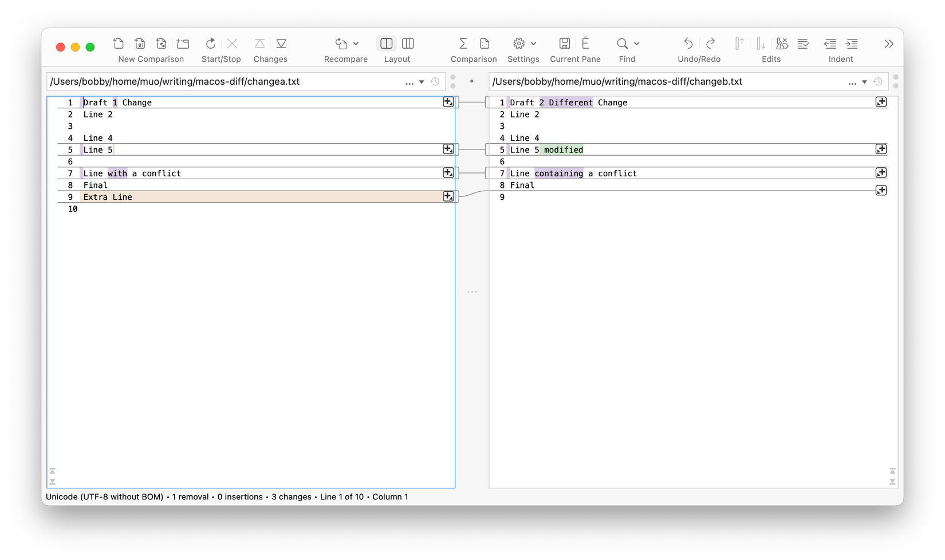The width and height of the screenshot is (945, 560).
Task: Click the splitter handle between the two panes
Action: 472,292
